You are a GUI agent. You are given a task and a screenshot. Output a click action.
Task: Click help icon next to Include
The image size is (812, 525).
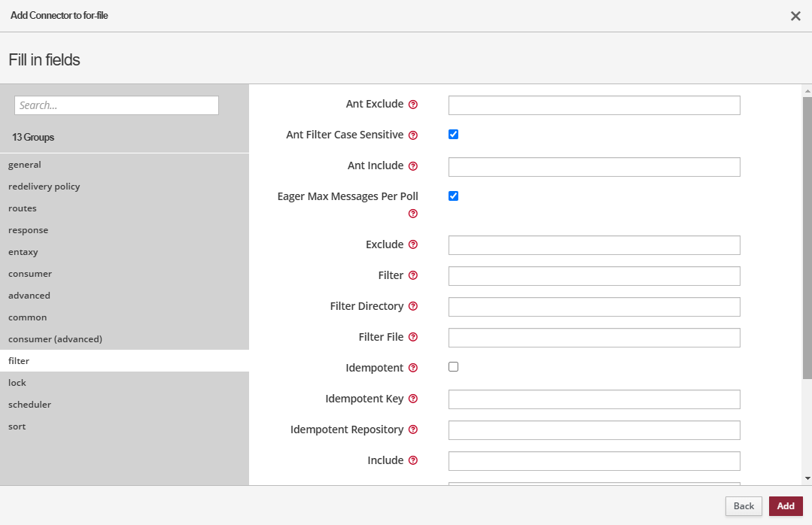coord(412,461)
